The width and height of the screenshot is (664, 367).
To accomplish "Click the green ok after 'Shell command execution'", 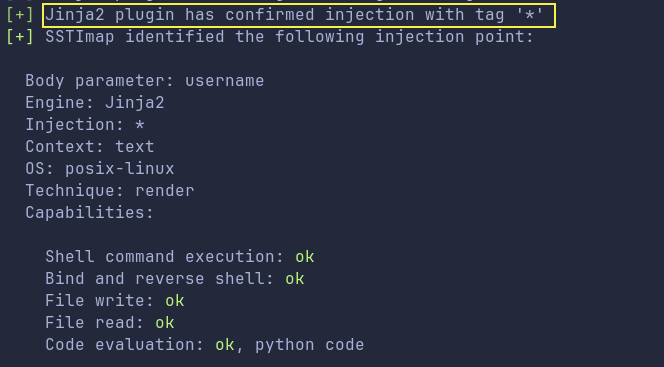I will [x=305, y=257].
